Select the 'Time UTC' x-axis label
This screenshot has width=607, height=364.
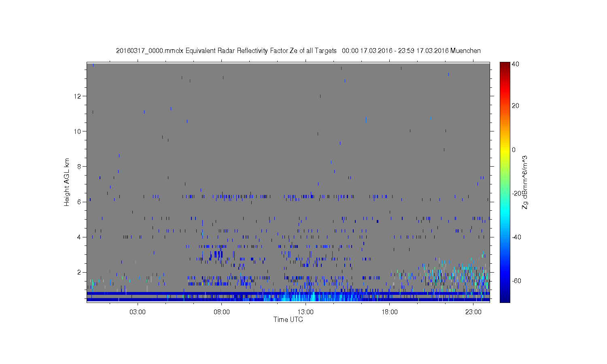coord(288,320)
